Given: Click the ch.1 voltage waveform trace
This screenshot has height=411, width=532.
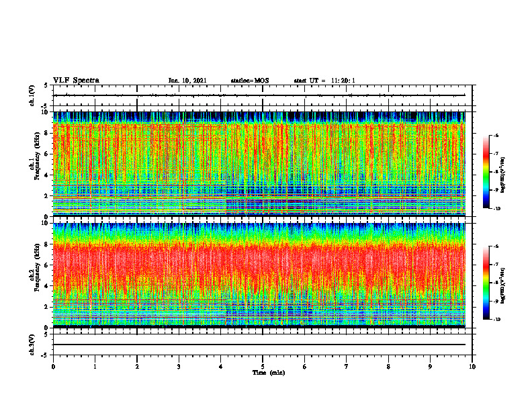Looking at the screenshot, I should 259,95.
